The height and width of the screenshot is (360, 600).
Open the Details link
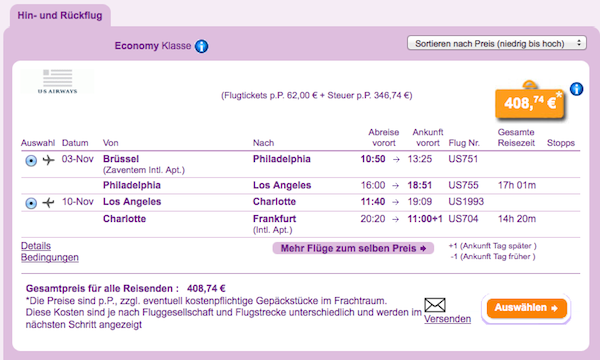[x=36, y=246]
